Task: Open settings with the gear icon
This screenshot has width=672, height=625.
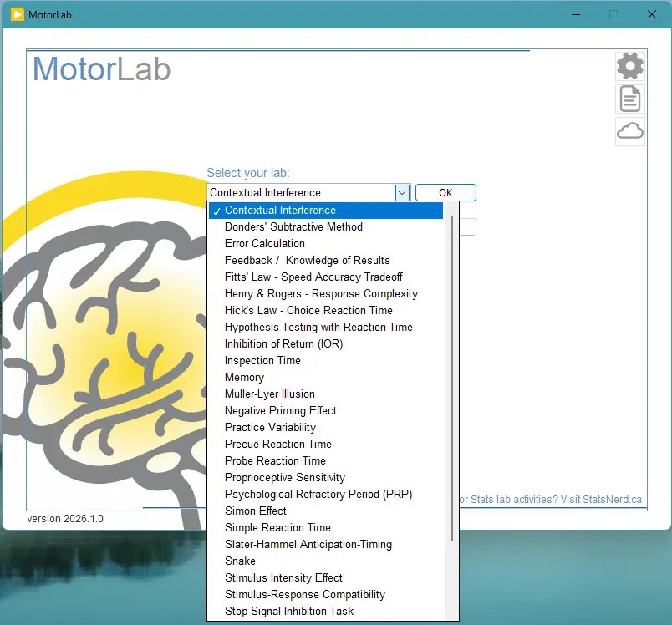Action: coord(630,66)
